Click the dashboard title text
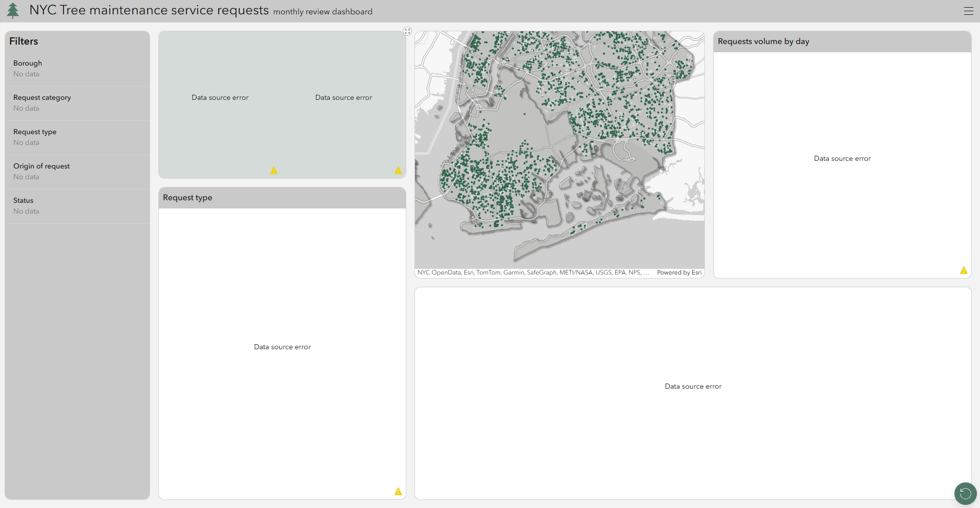The width and height of the screenshot is (980, 508). (149, 10)
